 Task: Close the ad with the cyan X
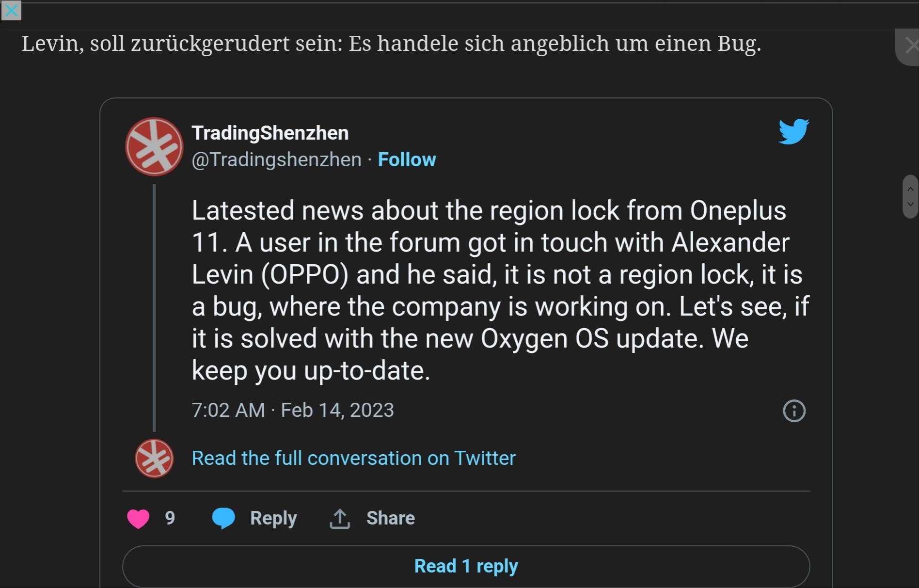pos(11,10)
